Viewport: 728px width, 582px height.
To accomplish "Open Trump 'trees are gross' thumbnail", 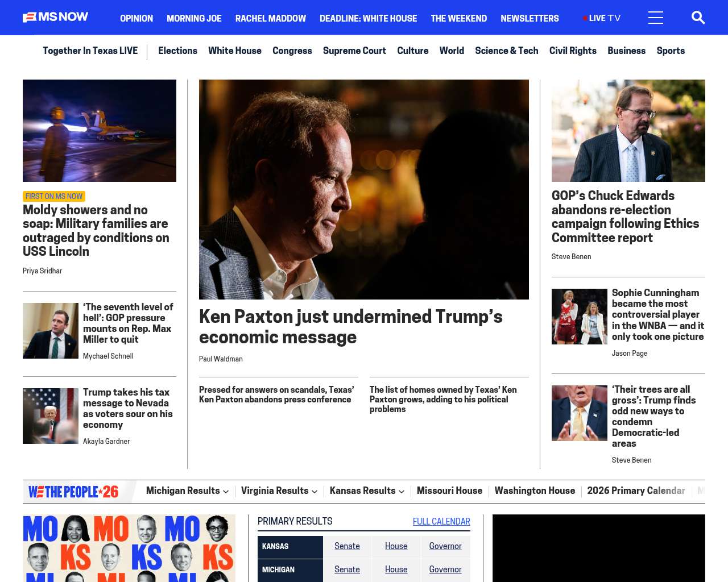I will pyautogui.click(x=580, y=413).
